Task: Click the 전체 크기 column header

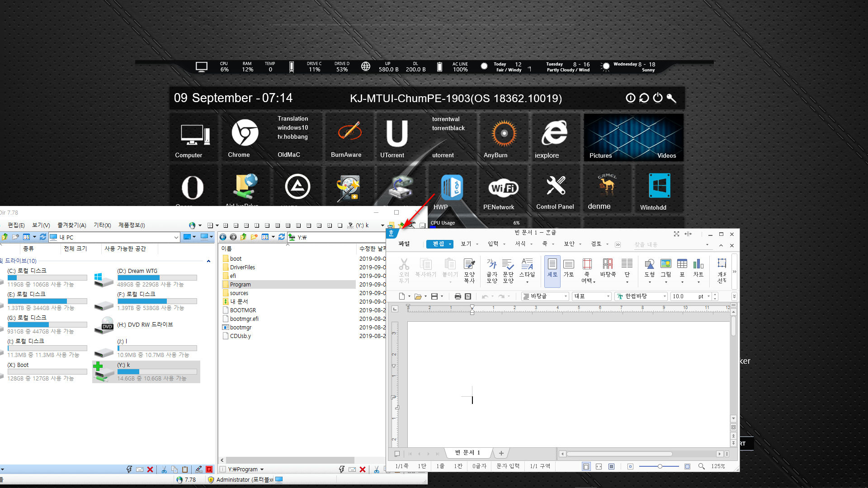Action: coord(75,249)
